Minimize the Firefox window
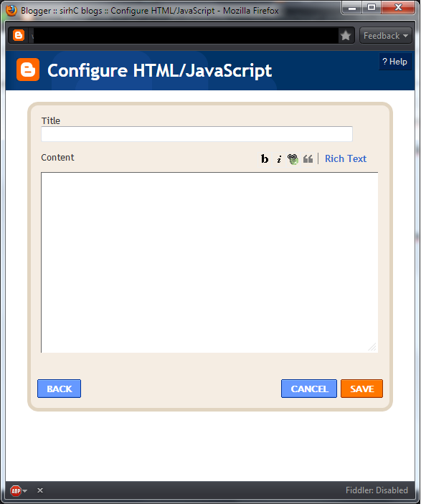This screenshot has width=421, height=504. (x=352, y=8)
